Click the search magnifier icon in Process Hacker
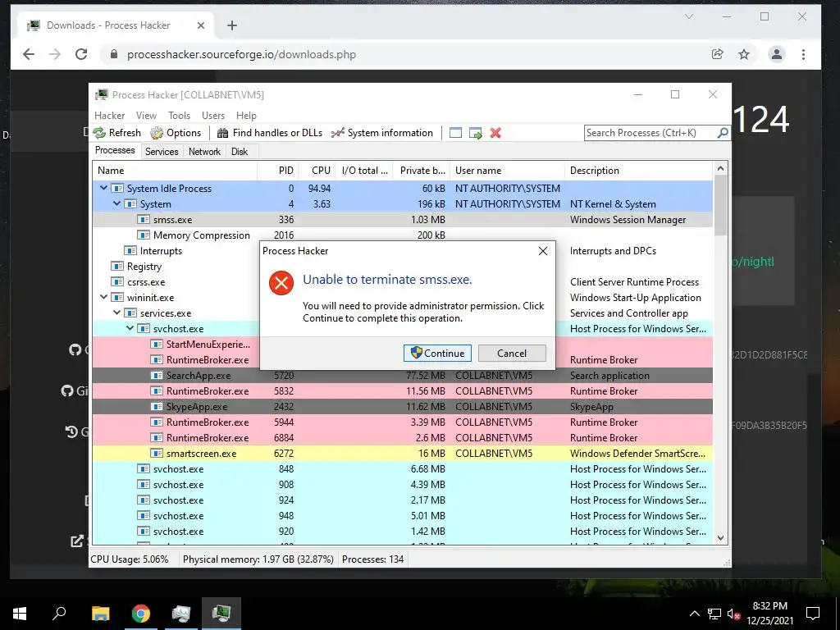Image resolution: width=840 pixels, height=630 pixels. point(722,132)
